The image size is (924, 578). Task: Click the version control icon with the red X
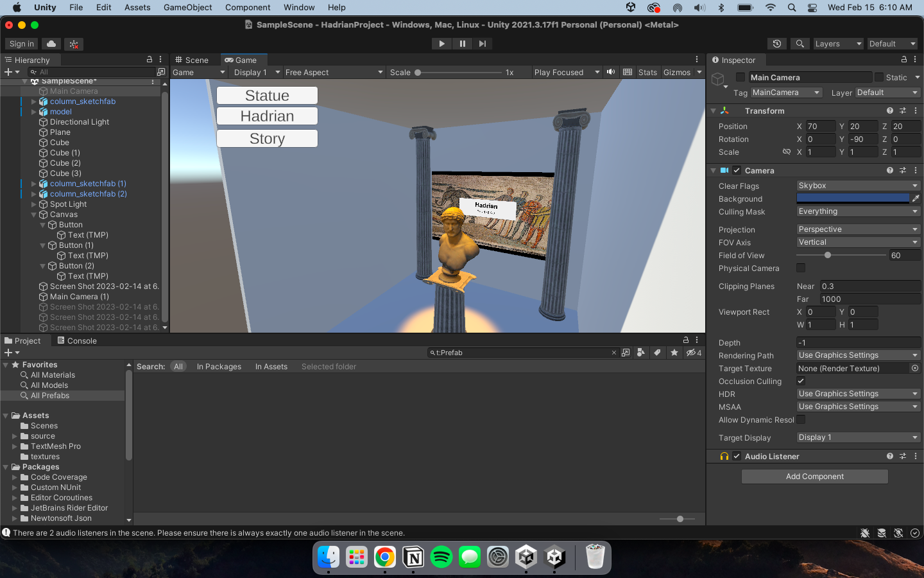click(x=74, y=44)
